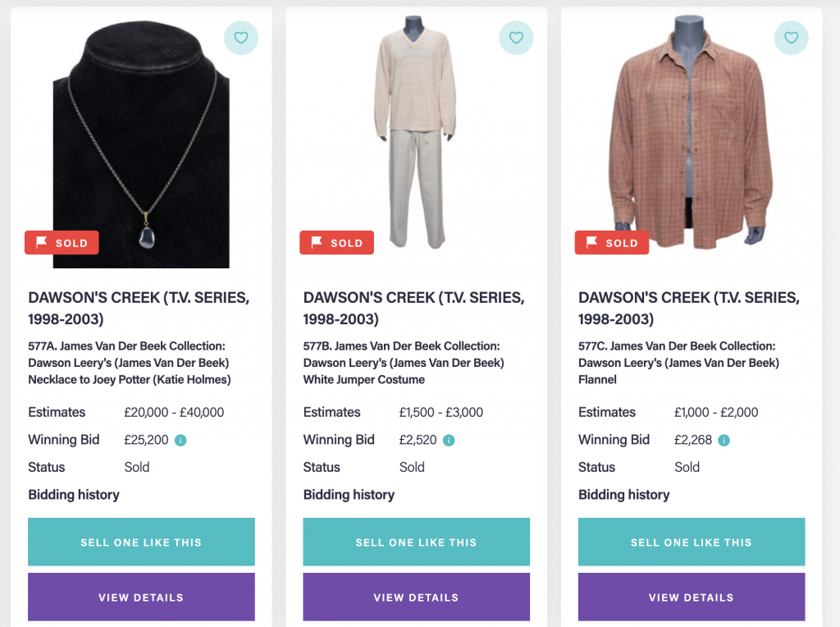Click info icon beside £25,200 winning bid
The width and height of the screenshot is (840, 627).
180,441
